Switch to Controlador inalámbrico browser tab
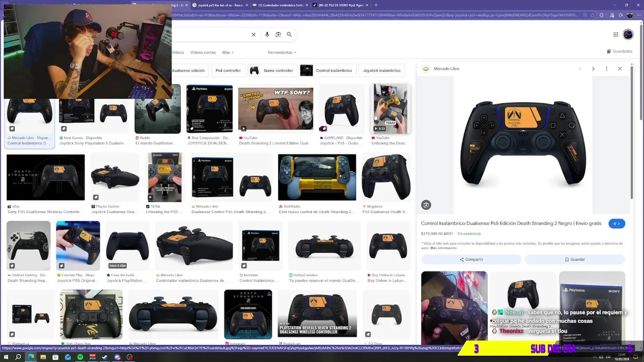This screenshot has width=644, height=362. [x=281, y=5]
